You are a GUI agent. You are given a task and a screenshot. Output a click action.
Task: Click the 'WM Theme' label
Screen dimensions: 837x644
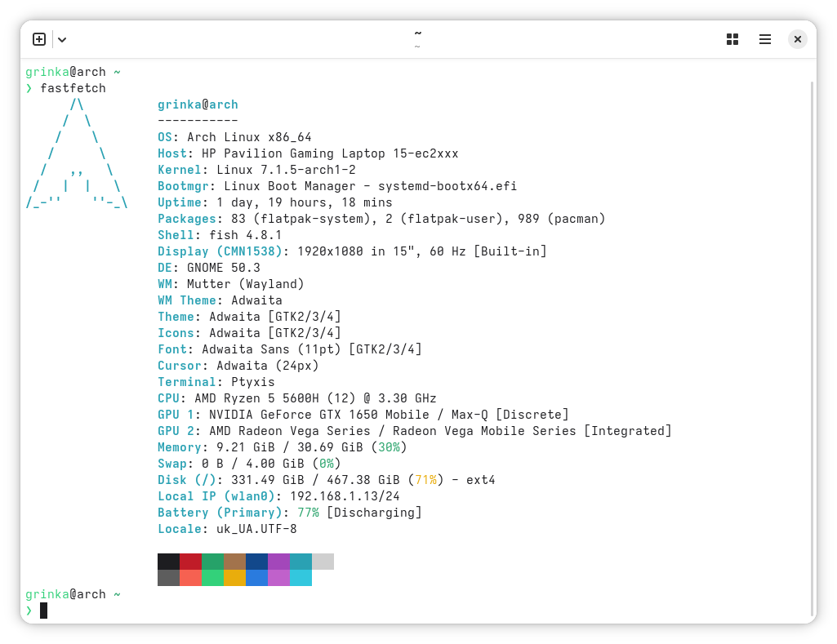187,300
